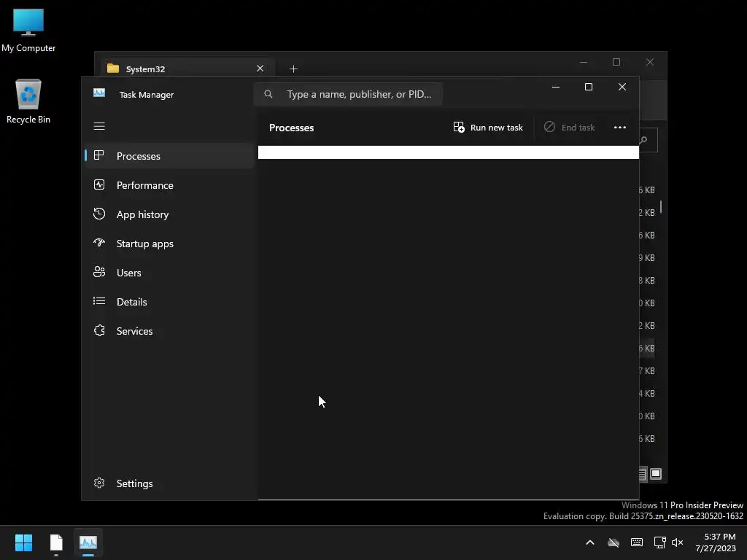Image resolution: width=747 pixels, height=560 pixels.
Task: Click the muted volume tray icon
Action: pos(678,542)
